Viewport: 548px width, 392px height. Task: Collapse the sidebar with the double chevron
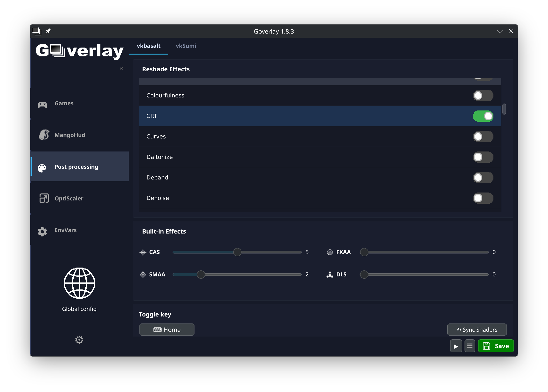coord(121,69)
